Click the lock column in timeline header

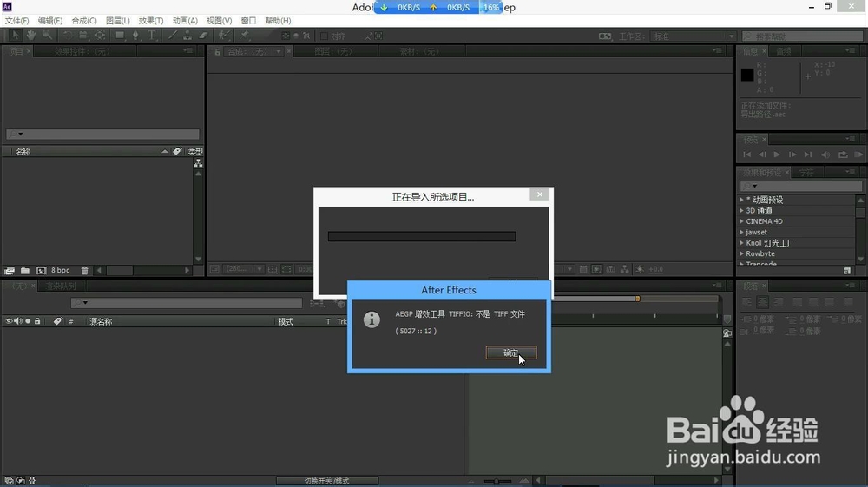tap(37, 321)
